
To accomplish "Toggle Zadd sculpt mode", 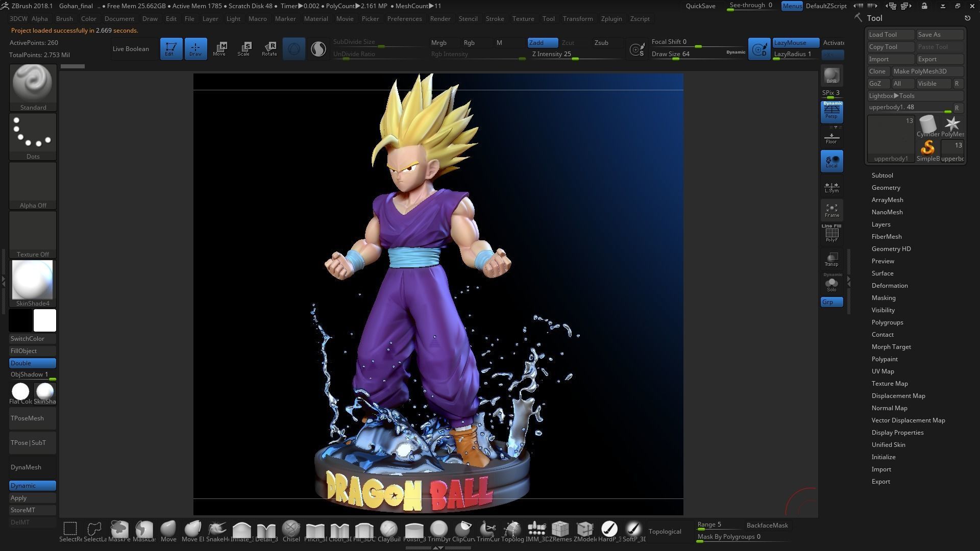I will [543, 43].
